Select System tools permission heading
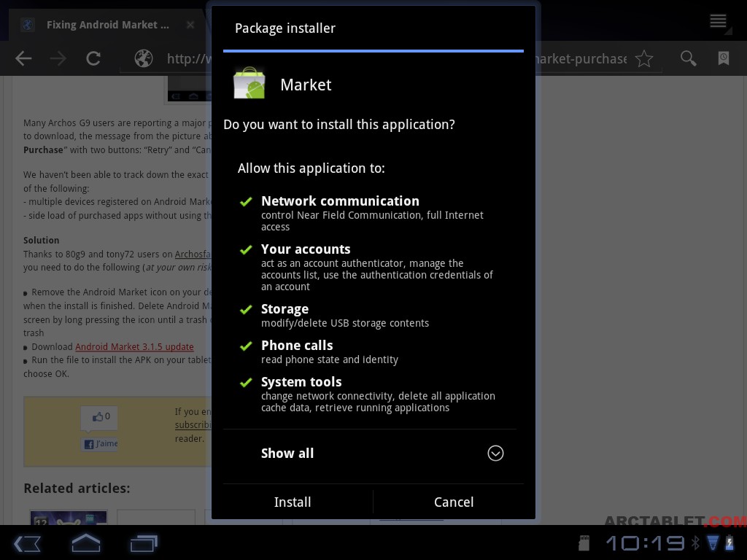The image size is (747, 560). [x=301, y=382]
